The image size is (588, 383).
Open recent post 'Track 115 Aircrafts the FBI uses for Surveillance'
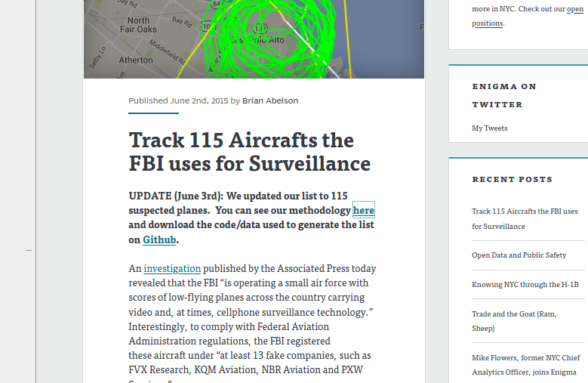[525, 219]
